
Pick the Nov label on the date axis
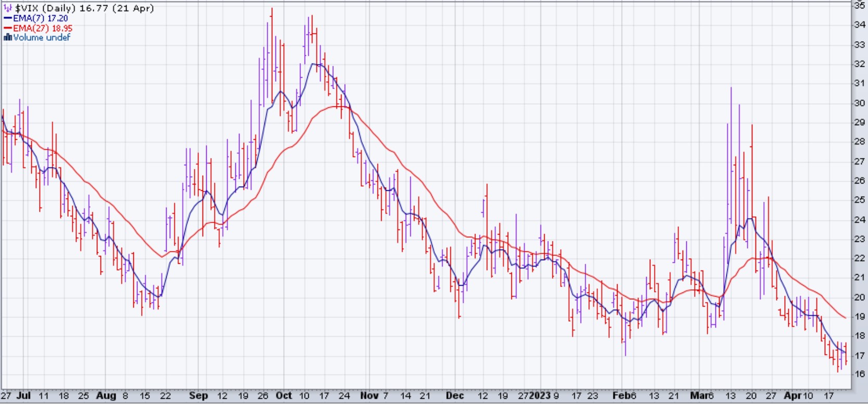[x=369, y=396]
